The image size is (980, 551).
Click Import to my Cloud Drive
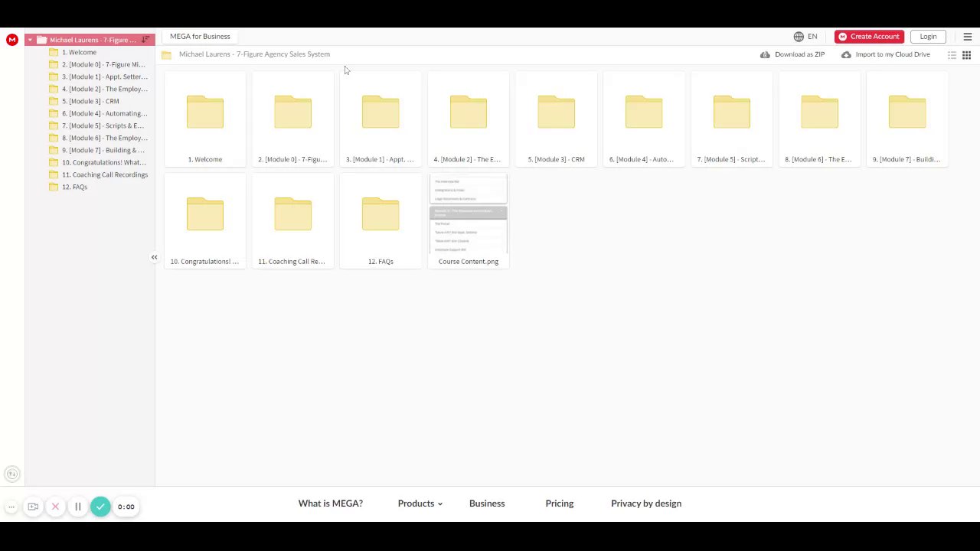[886, 54]
